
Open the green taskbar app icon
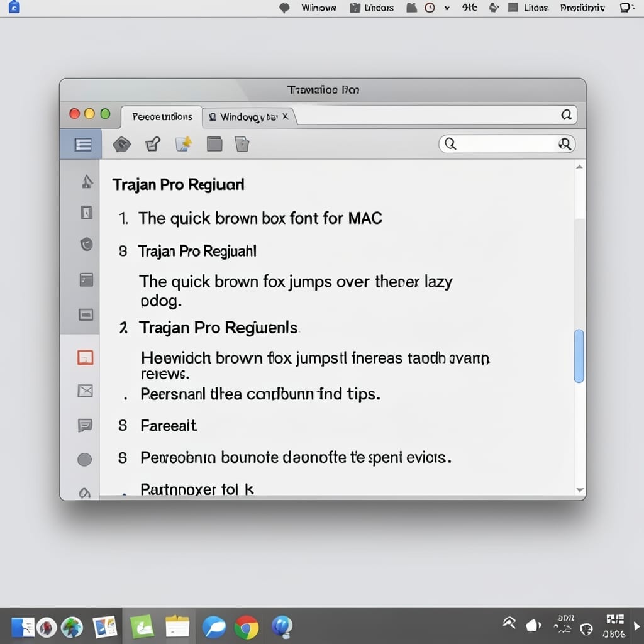click(x=142, y=627)
